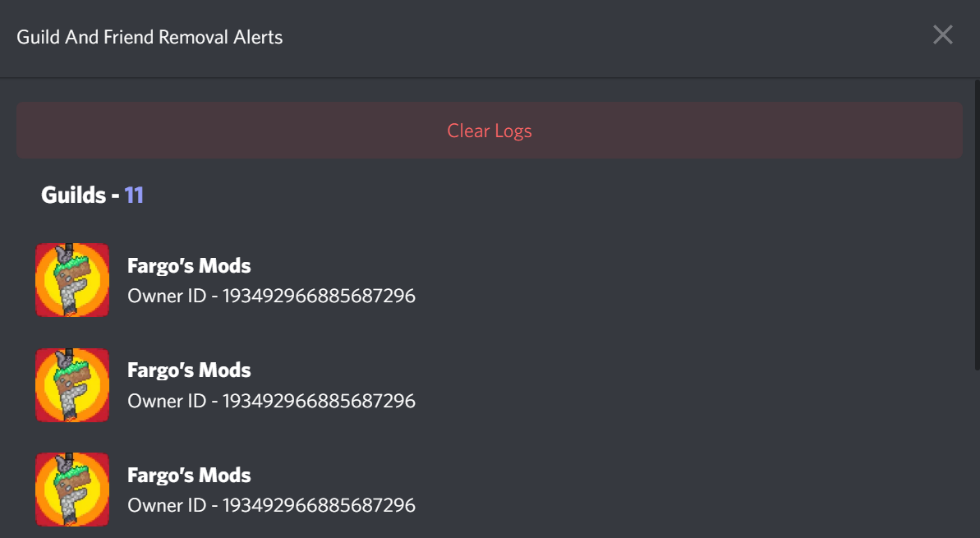Click inside the Clear Logs banner area
Screen dimensions: 980x538
pos(489,130)
